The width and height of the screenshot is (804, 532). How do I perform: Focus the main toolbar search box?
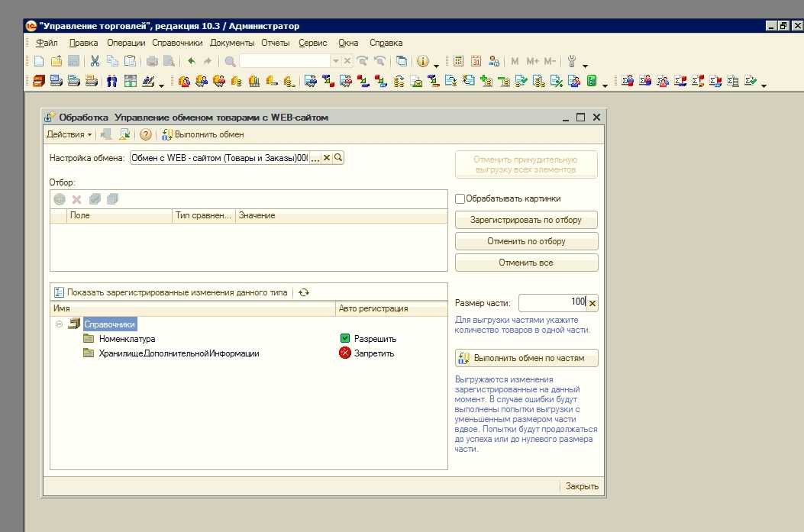point(285,62)
